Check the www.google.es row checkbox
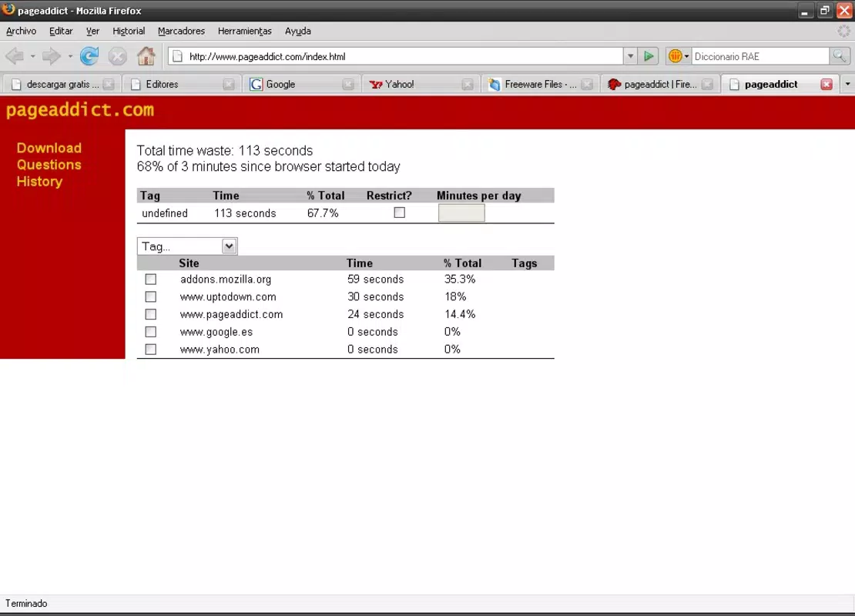 (x=150, y=331)
